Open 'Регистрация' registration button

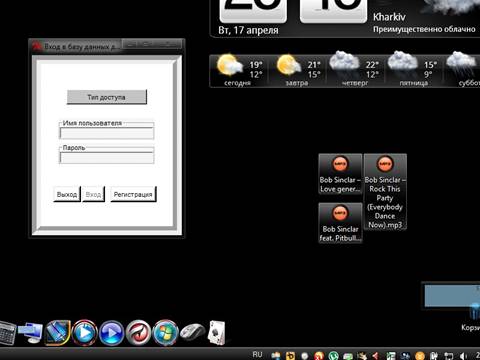133,194
